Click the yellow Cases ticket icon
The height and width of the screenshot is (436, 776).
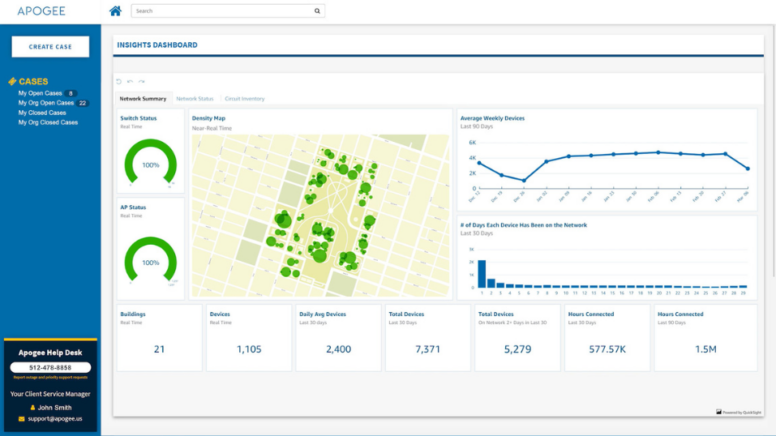[11, 82]
